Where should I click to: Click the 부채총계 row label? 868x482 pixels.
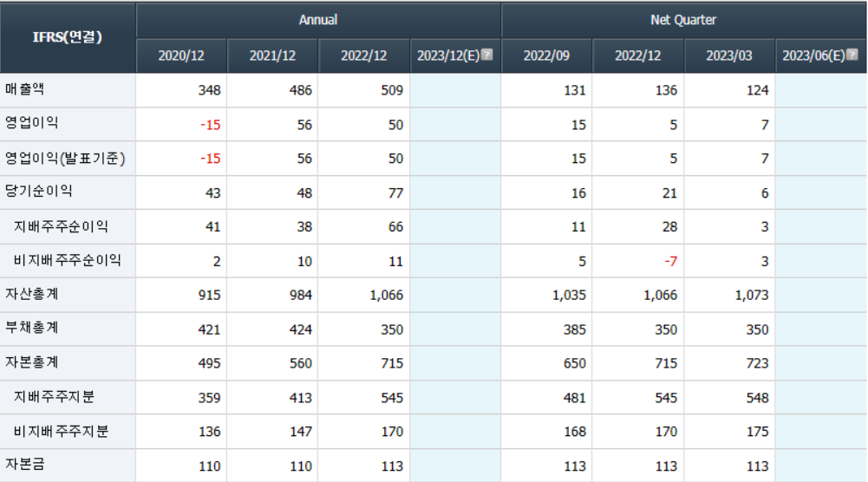(31, 328)
